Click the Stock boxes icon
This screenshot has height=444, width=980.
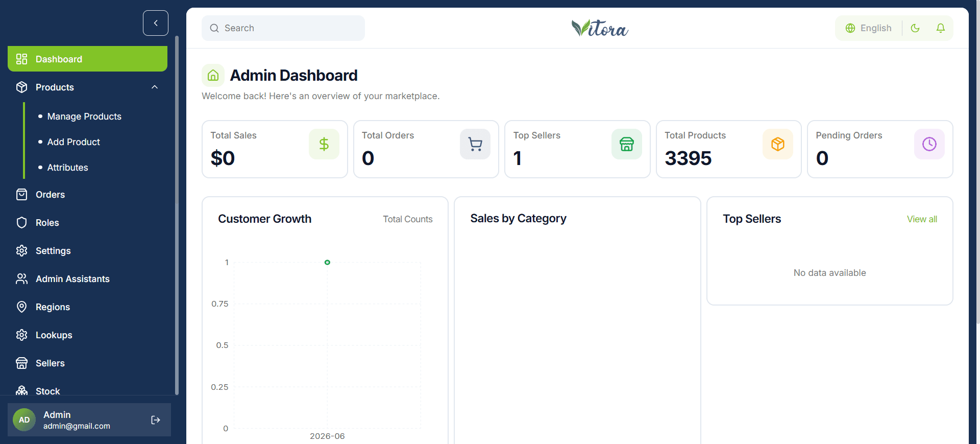pyautogui.click(x=21, y=390)
